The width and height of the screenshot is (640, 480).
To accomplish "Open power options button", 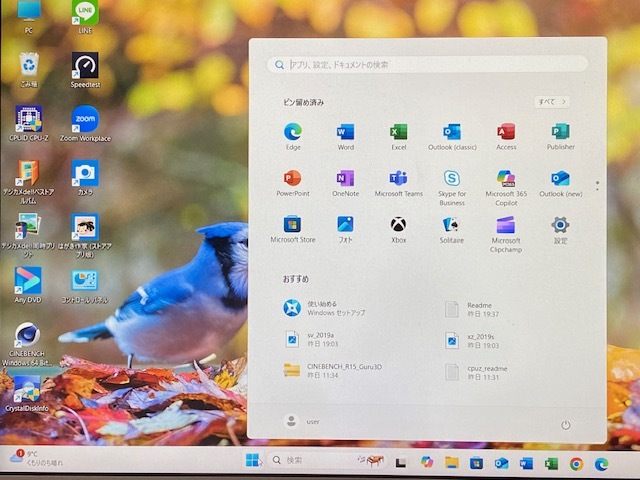I will [565, 425].
